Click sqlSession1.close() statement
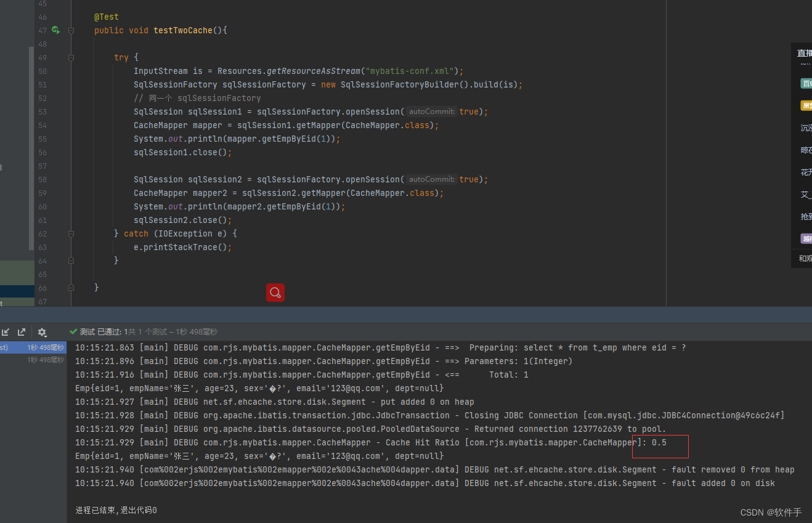 [183, 152]
